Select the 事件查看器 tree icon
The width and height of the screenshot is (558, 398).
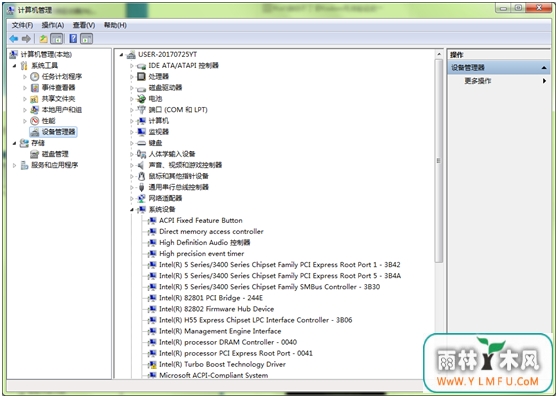click(35, 88)
